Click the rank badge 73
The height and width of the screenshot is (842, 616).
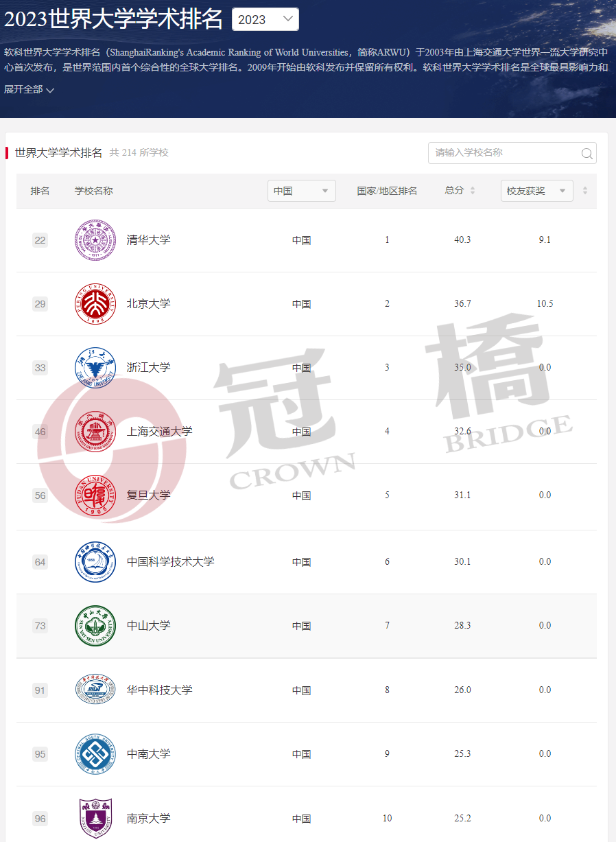click(x=40, y=626)
